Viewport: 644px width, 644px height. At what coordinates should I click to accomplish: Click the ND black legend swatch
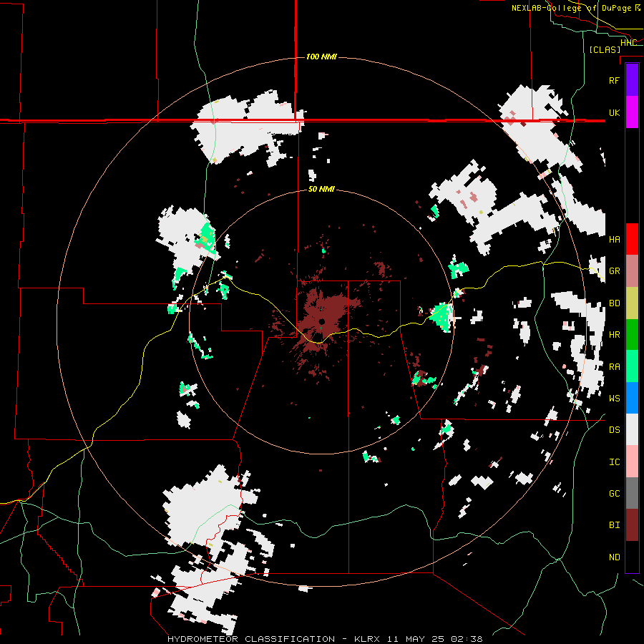(x=632, y=557)
